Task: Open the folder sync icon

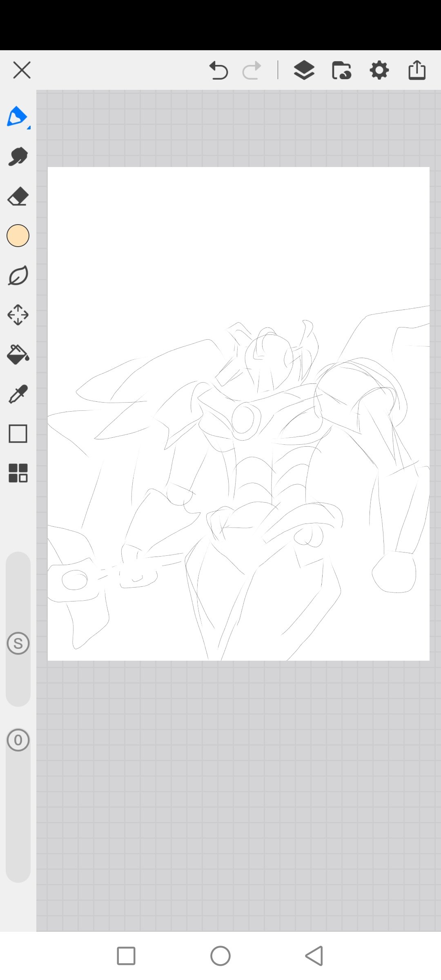Action: pos(342,70)
